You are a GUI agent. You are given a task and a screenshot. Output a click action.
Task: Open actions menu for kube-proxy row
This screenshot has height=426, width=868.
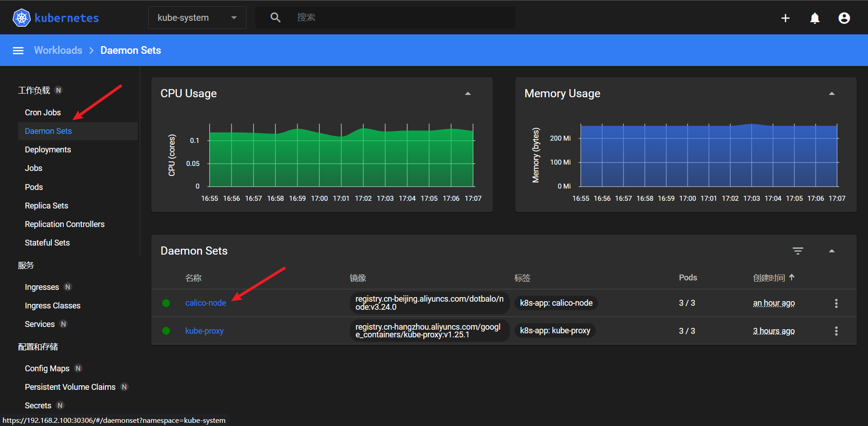[836, 331]
